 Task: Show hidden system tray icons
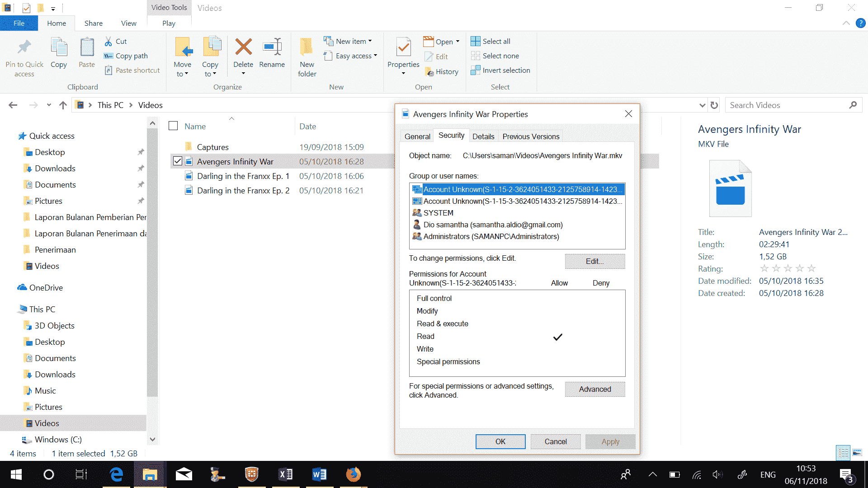tap(652, 474)
